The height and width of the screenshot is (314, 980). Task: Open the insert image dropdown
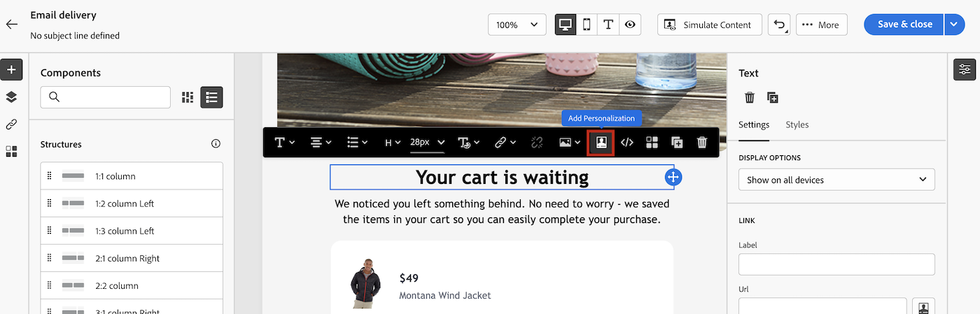click(x=570, y=143)
